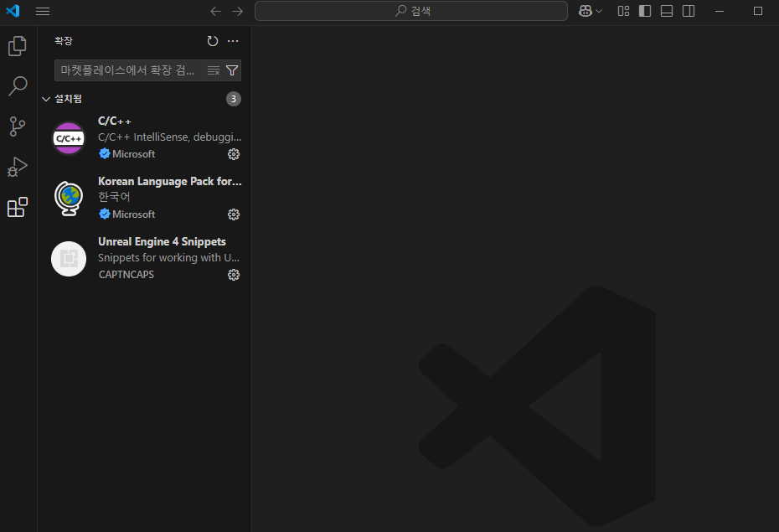Image resolution: width=779 pixels, height=532 pixels.
Task: Open the hamburger application menu
Action: 43,11
